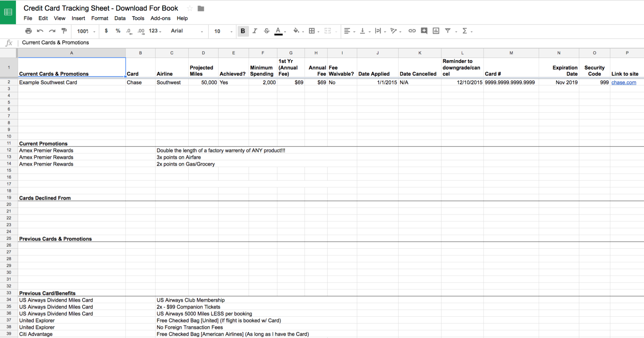Open the Edit menu
Viewport: 644px width, 338px height.
[x=43, y=18]
